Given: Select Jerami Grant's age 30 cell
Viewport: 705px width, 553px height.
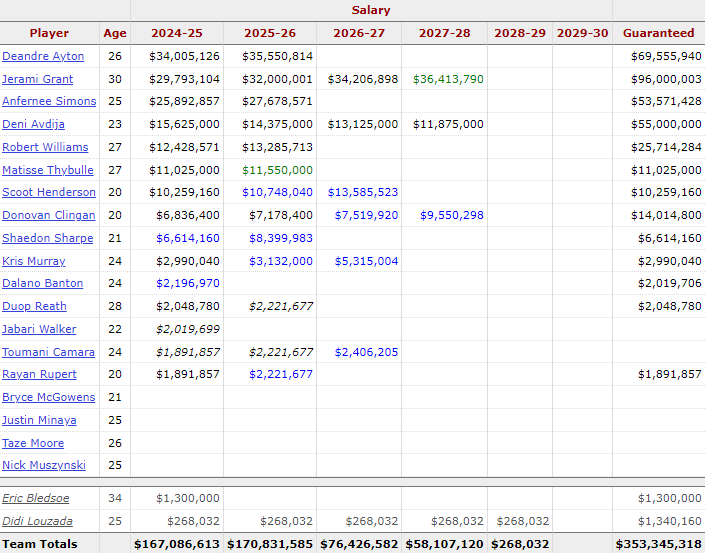Looking at the screenshot, I should click(115, 79).
